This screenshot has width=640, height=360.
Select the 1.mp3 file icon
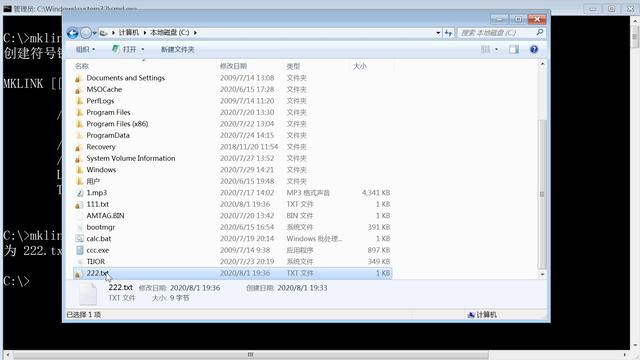coord(80,193)
